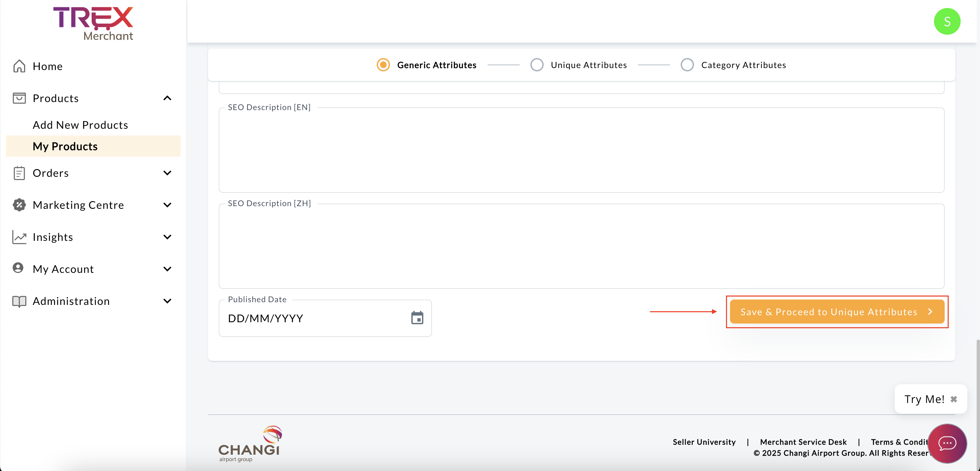
Task: Click the Home house icon
Action: point(19,66)
